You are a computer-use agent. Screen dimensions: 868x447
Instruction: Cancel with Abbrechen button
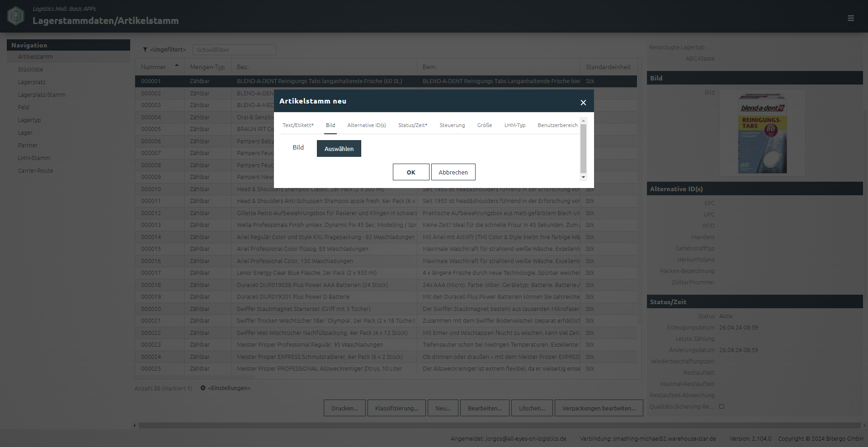tap(453, 172)
